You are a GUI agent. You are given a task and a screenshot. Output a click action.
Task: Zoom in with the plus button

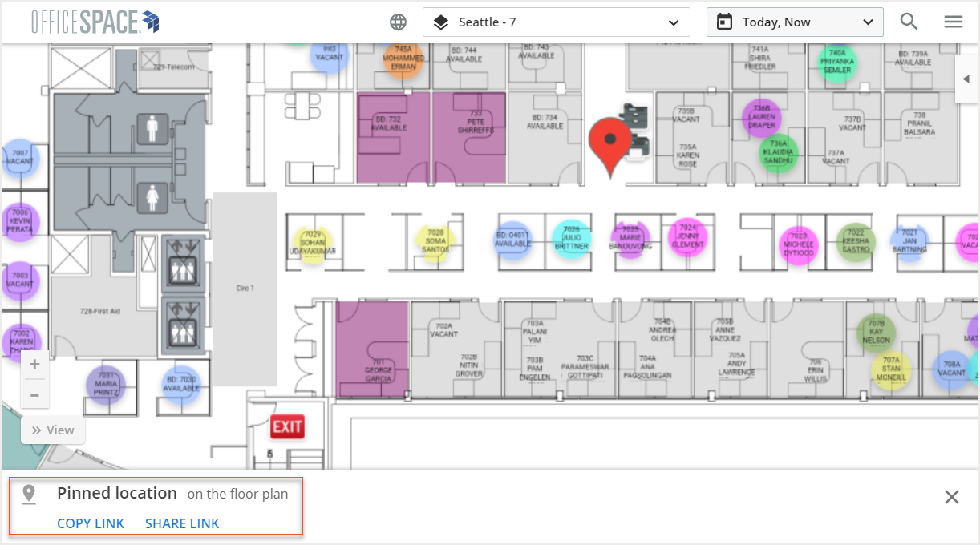[x=34, y=365]
